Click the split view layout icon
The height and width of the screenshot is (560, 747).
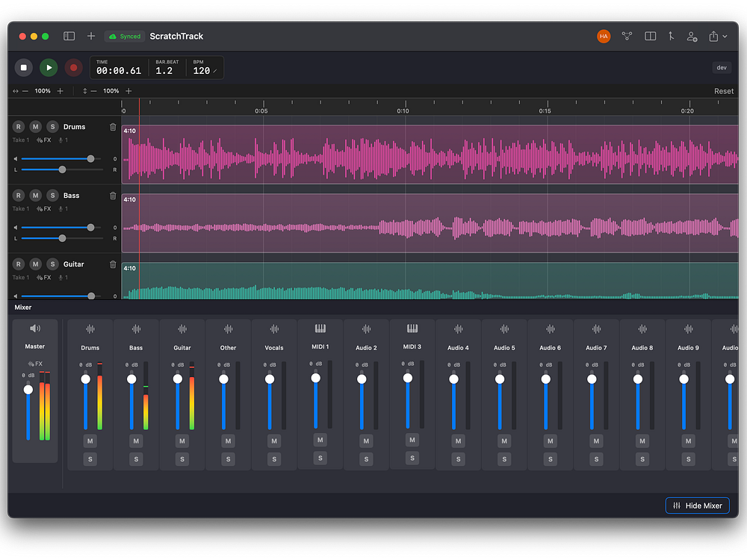pos(651,36)
